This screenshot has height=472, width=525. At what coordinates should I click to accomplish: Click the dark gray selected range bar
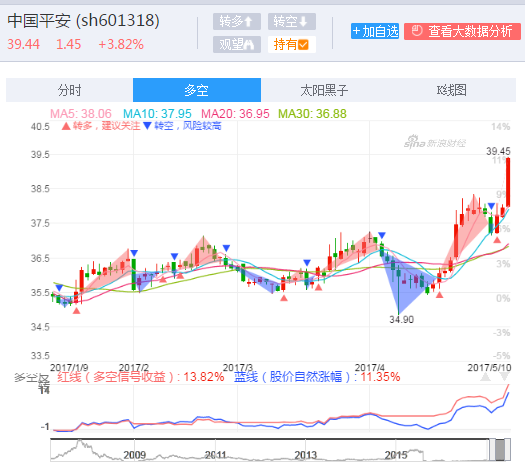tap(500, 450)
